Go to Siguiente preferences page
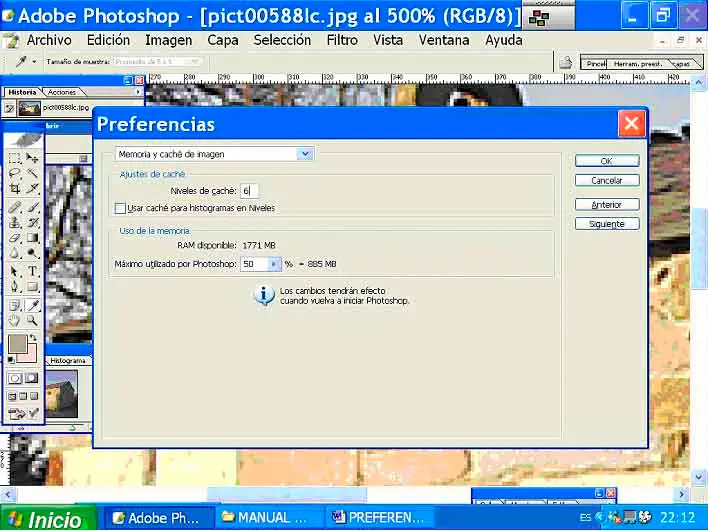The height and width of the screenshot is (531, 708). [x=607, y=224]
